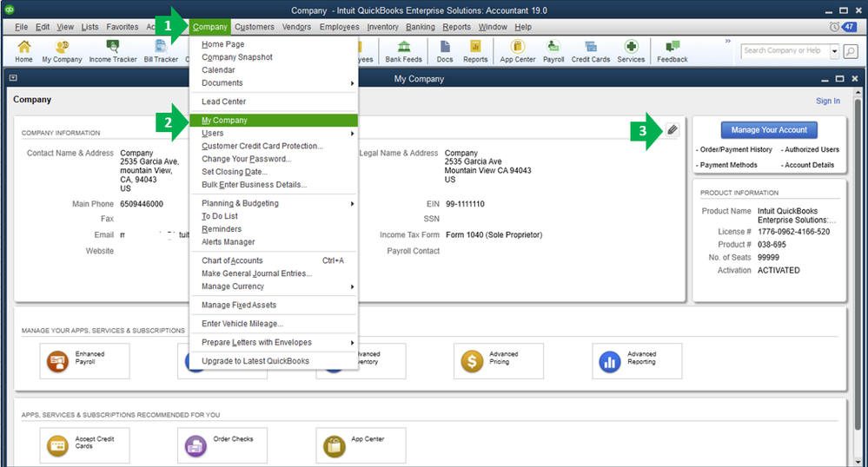Click the main phone number 6509446000
This screenshot has width=868, height=467.
click(x=142, y=204)
